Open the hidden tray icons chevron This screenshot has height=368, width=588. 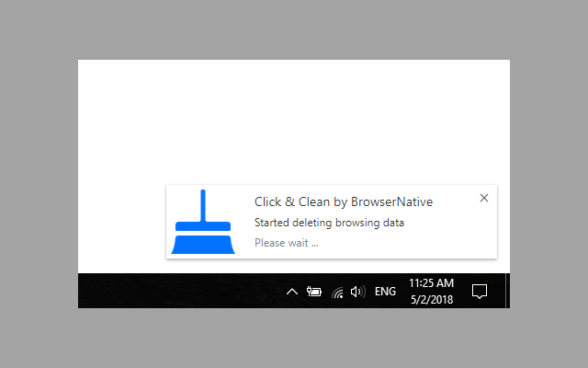(x=292, y=292)
